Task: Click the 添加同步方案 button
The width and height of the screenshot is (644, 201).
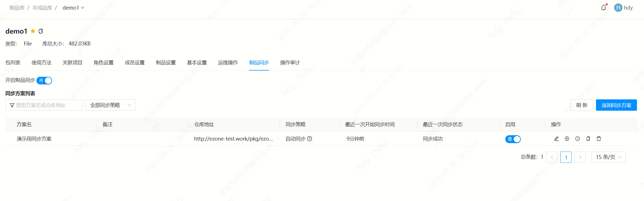Action: tap(616, 105)
